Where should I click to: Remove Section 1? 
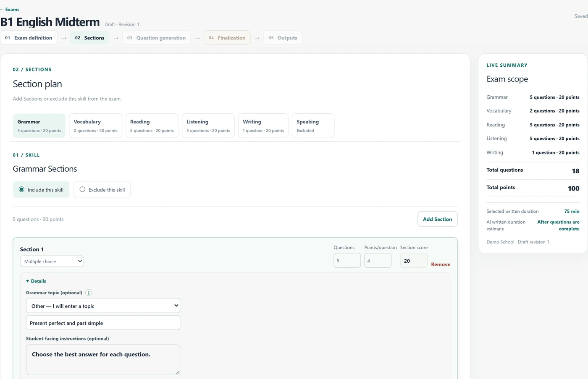click(441, 264)
